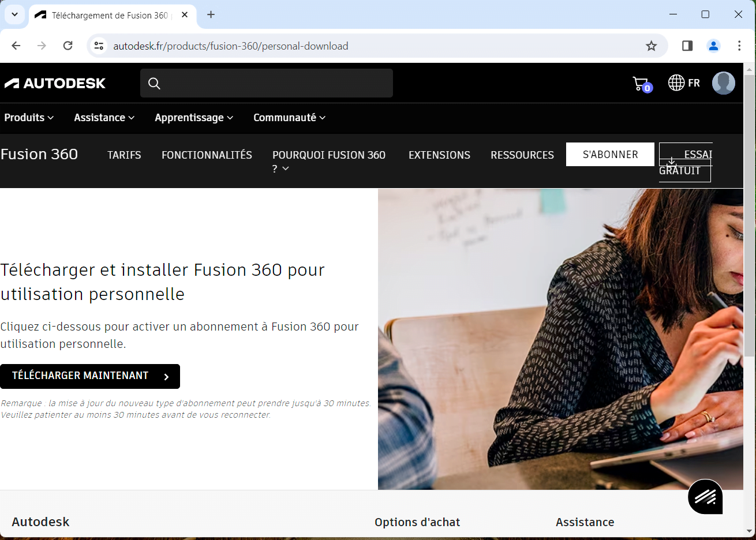Bookmark this page with the star
The height and width of the screenshot is (540, 756).
(x=651, y=46)
